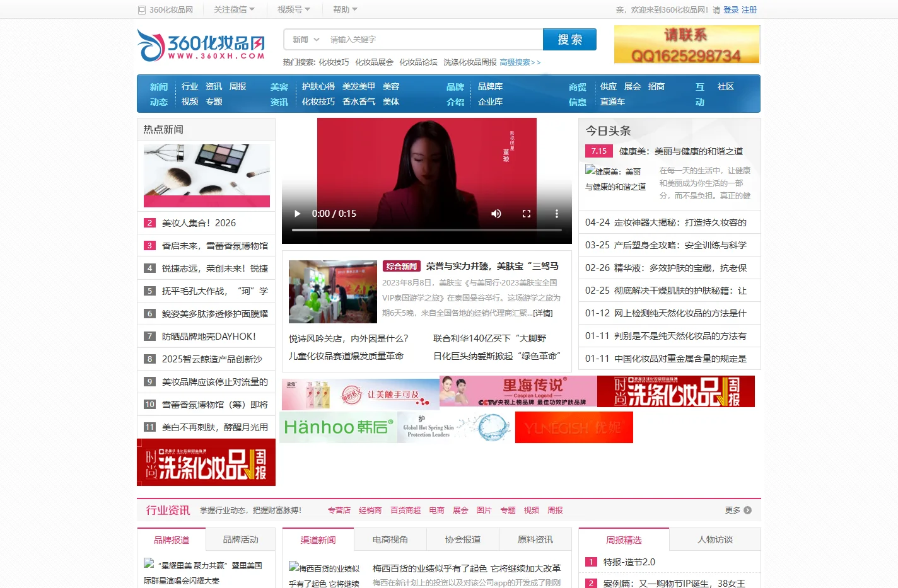Viewport: 898px width, 588px height.
Task: Mute the video with the speaker icon
Action: click(496, 214)
